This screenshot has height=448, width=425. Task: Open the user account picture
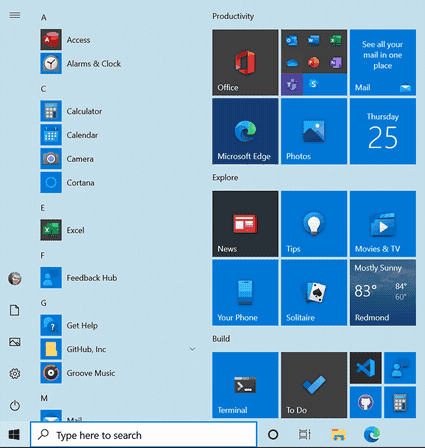coord(15,278)
